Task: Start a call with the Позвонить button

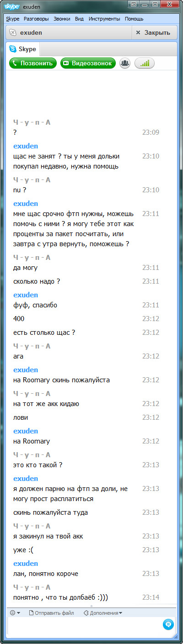Action: [x=33, y=63]
